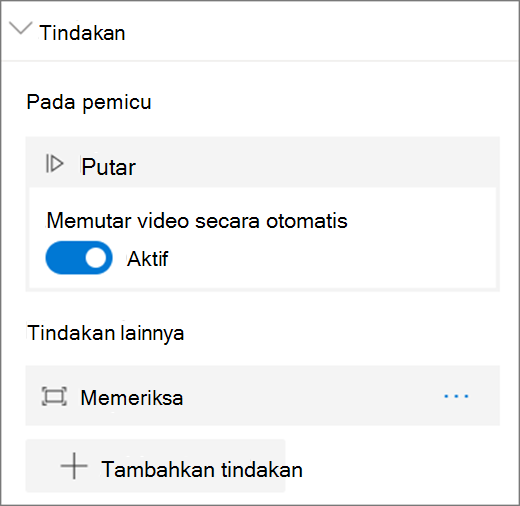Image resolution: width=520 pixels, height=506 pixels.
Task: Click the Tambahkan tindakan button
Action: coord(156,466)
